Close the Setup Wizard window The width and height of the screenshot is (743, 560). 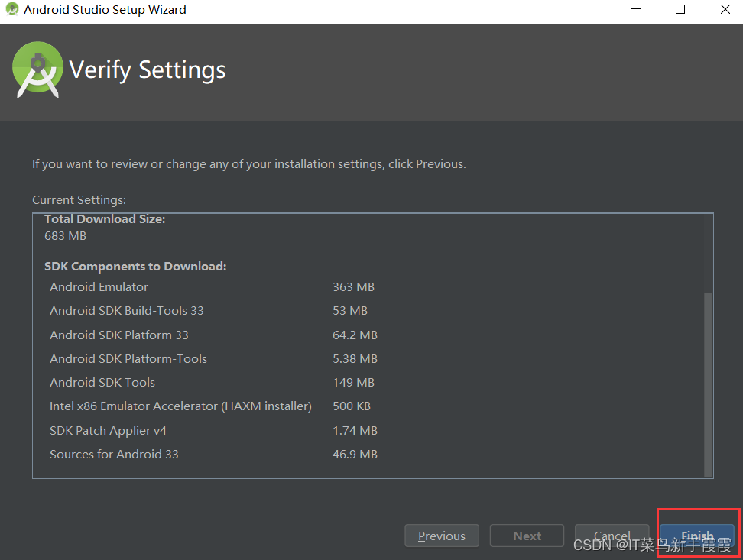point(725,9)
